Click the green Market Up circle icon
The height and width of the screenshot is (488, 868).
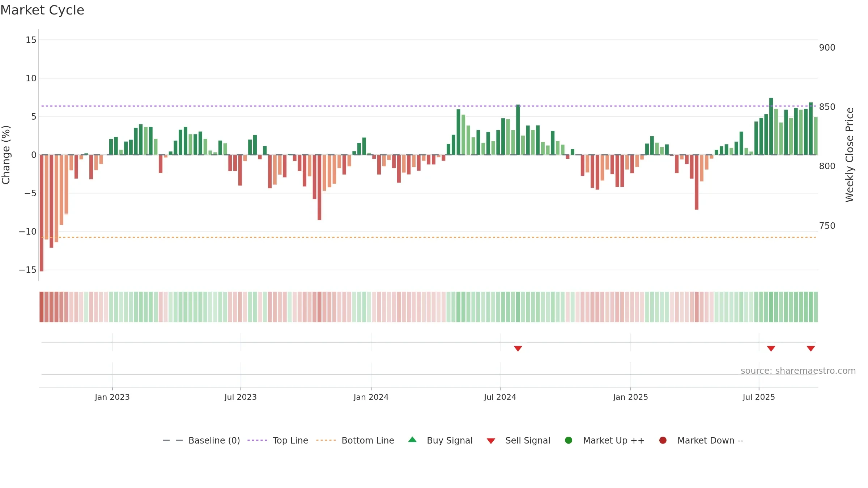[569, 440]
